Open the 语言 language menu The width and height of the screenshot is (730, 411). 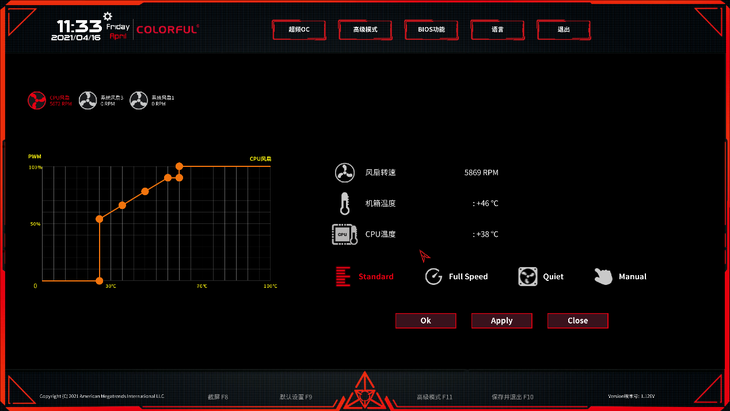click(x=497, y=30)
